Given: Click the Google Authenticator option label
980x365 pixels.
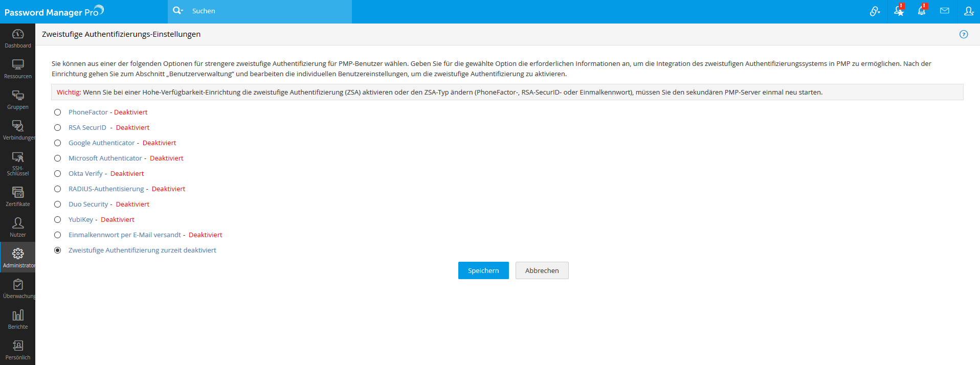Looking at the screenshot, I should click(x=101, y=143).
